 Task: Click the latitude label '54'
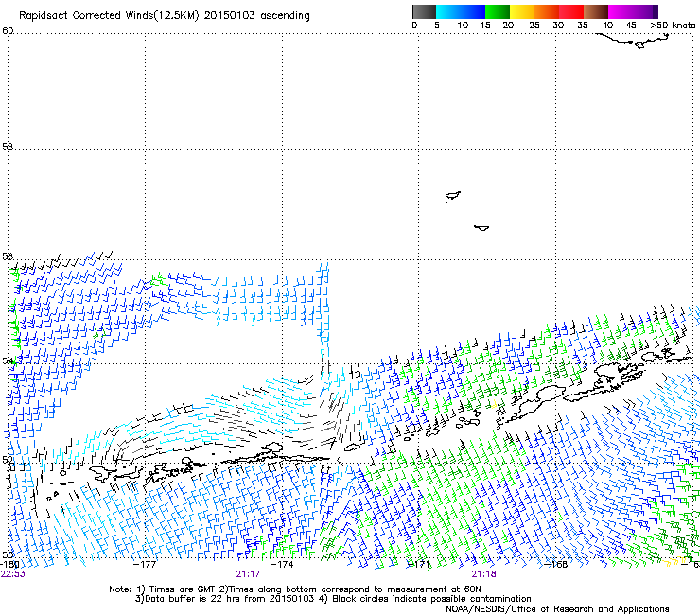coord(8,360)
